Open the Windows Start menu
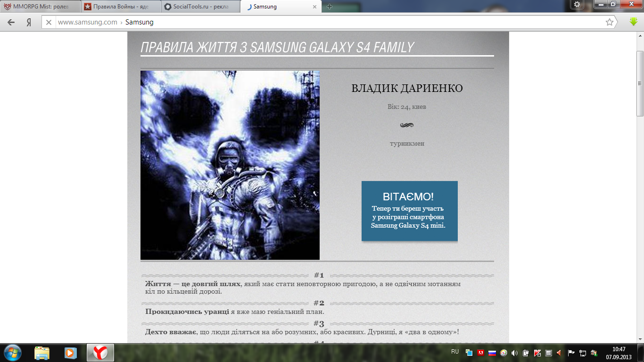The image size is (644, 362). click(x=12, y=352)
